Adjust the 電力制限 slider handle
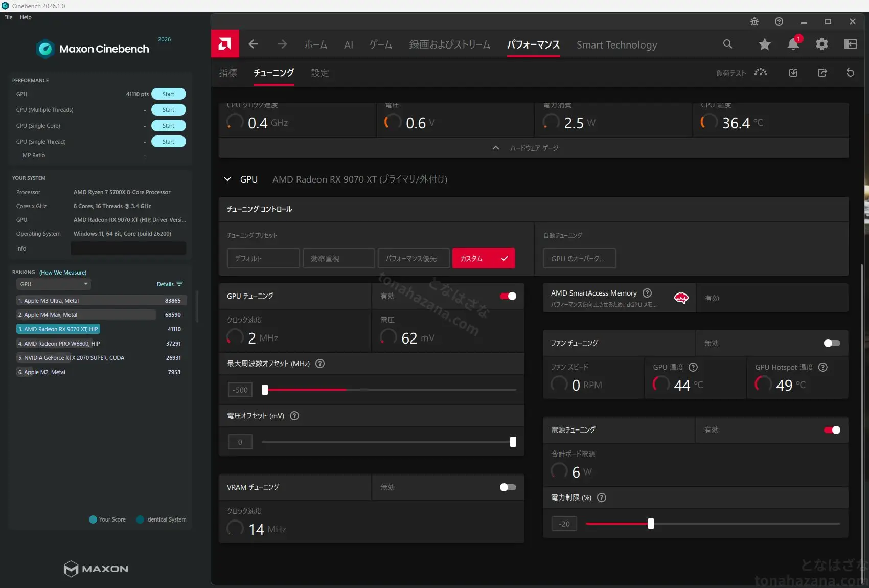This screenshot has height=588, width=869. coord(651,524)
